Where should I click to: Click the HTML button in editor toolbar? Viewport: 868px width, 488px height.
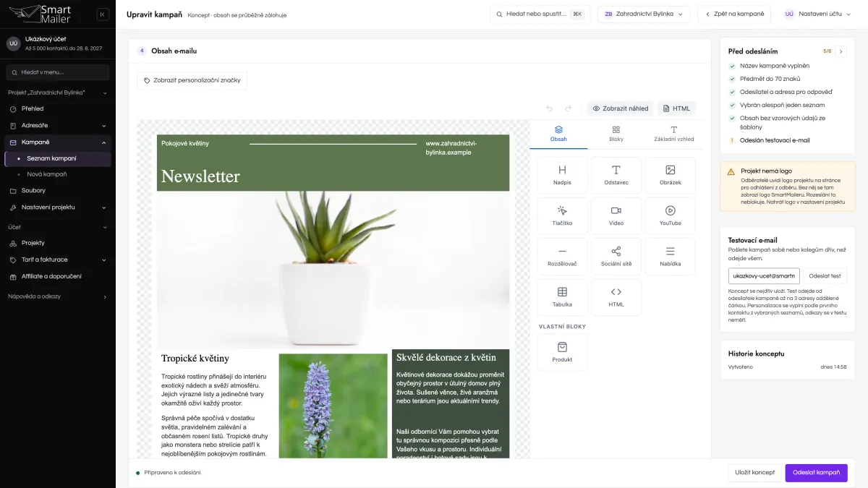676,108
